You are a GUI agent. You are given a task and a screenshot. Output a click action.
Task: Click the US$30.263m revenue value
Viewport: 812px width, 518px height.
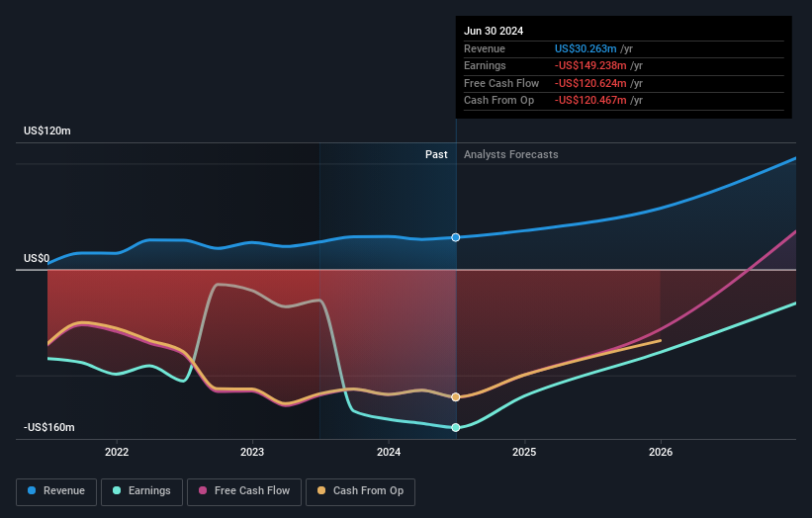click(x=586, y=48)
